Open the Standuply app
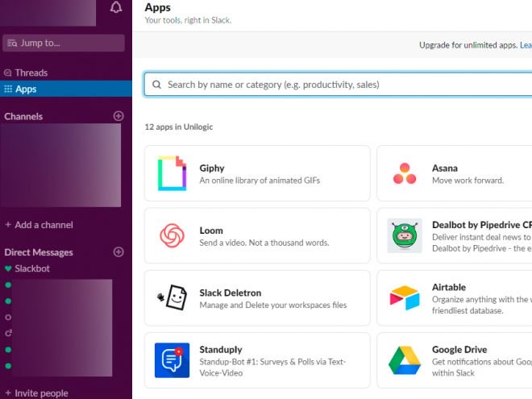This screenshot has height=399, width=532. [257, 360]
